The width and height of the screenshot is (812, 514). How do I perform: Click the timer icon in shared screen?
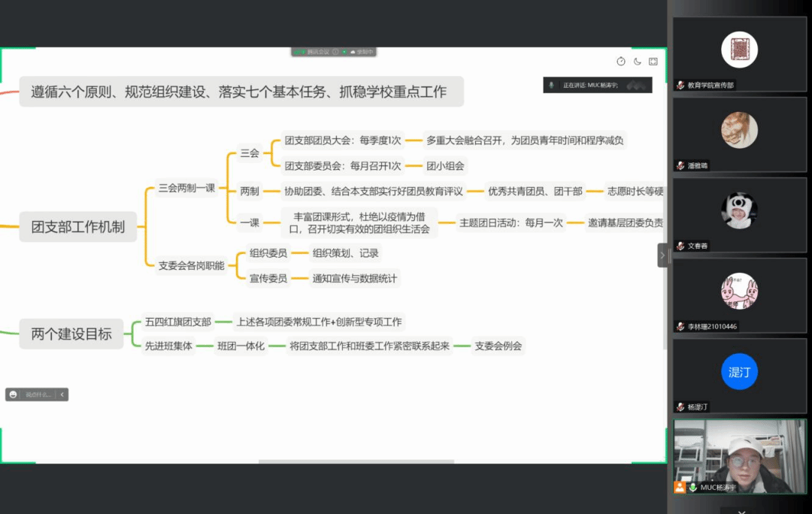point(621,62)
